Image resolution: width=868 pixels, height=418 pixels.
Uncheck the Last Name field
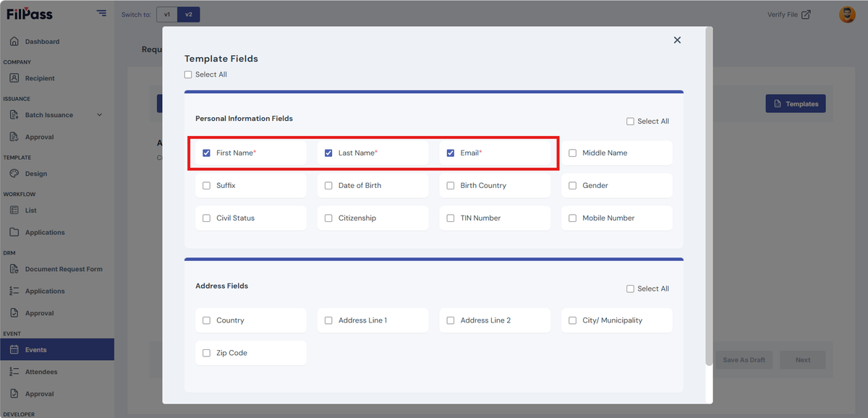(x=328, y=153)
